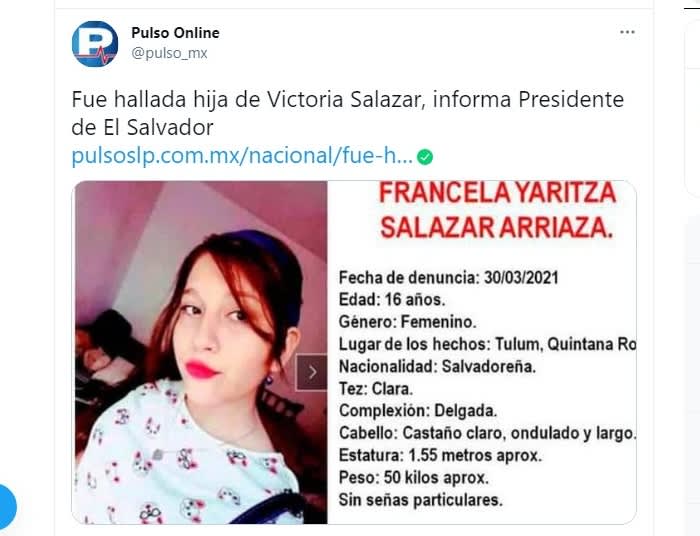
Task: Open the photo of the girl
Action: pyautogui.click(x=201, y=352)
